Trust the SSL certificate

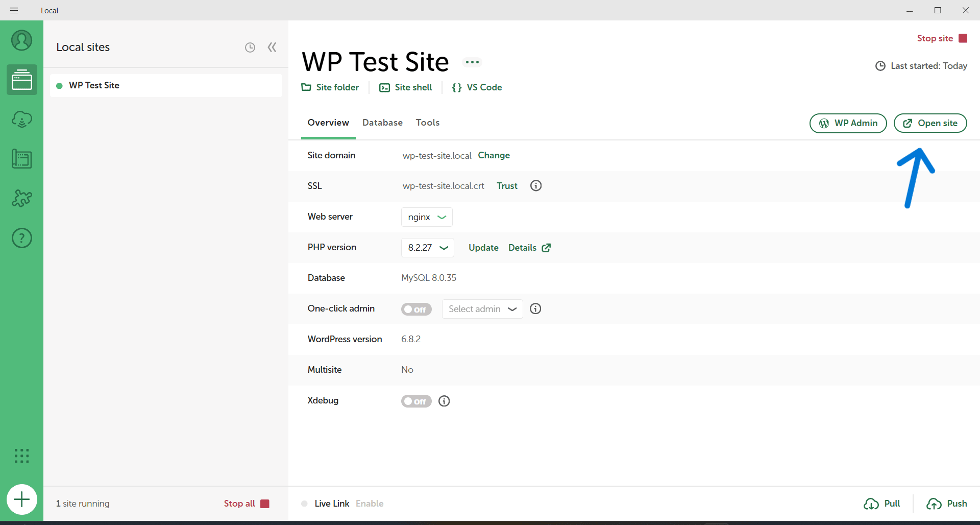point(507,186)
